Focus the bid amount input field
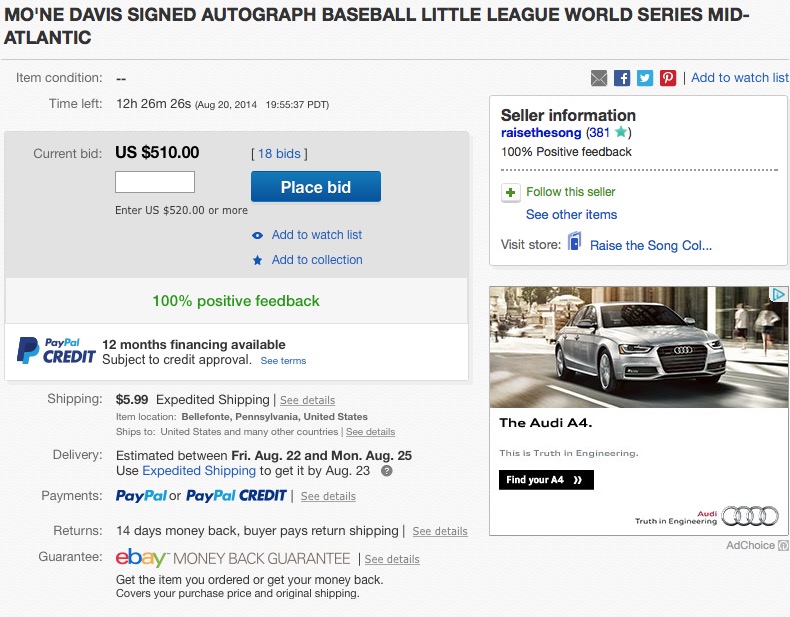The width and height of the screenshot is (790, 617). (155, 182)
